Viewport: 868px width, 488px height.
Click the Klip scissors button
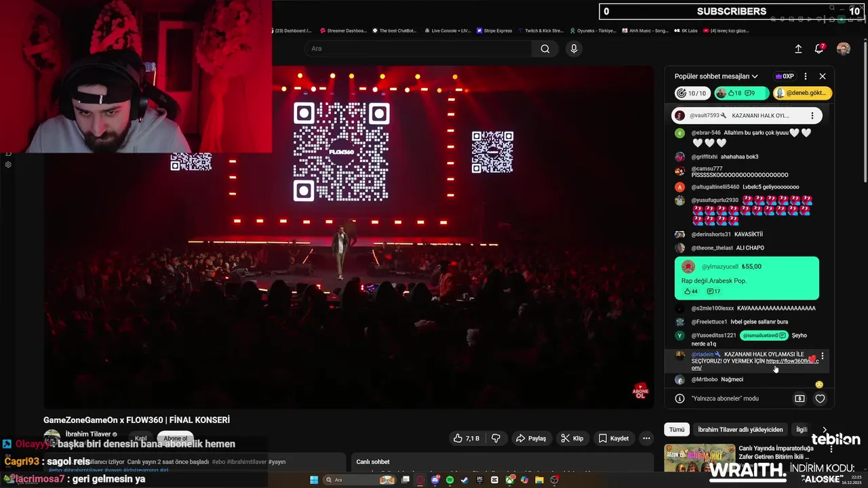point(572,439)
